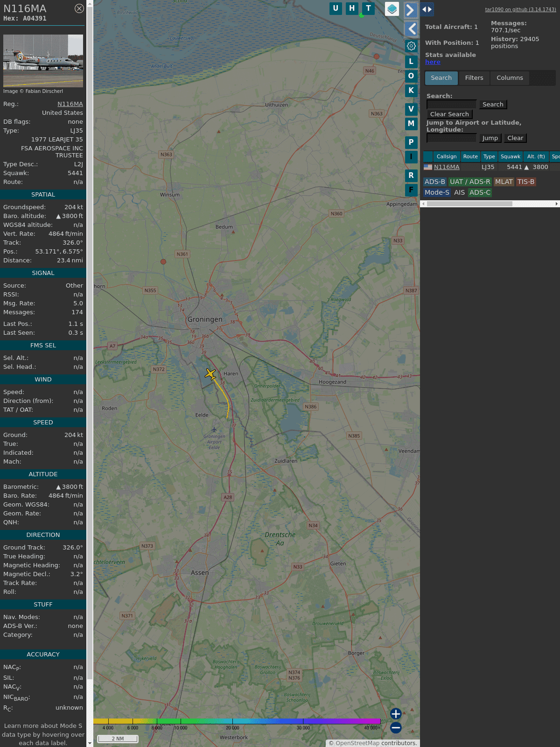Click the T map toggle button
This screenshot has width=560, height=747.
368,8
